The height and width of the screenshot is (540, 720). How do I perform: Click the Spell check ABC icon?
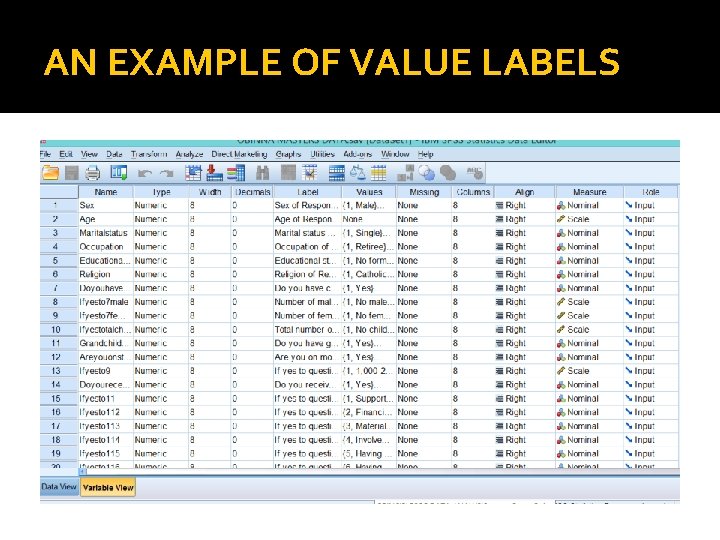pyautogui.click(x=475, y=173)
